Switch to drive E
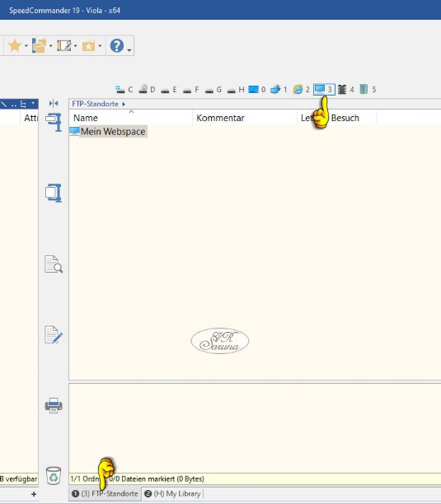Screen dimensions: 441x504 point(169,90)
